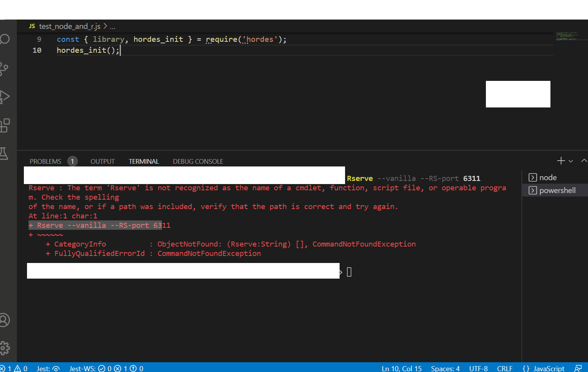
Task: Open the Extensions view icon
Action: (6, 124)
